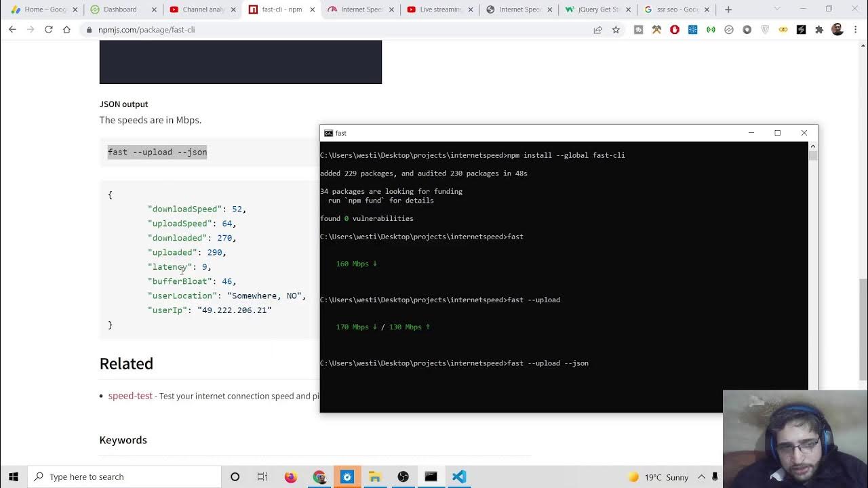Bookmark this page with the star icon
The height and width of the screenshot is (488, 868).
[616, 30]
